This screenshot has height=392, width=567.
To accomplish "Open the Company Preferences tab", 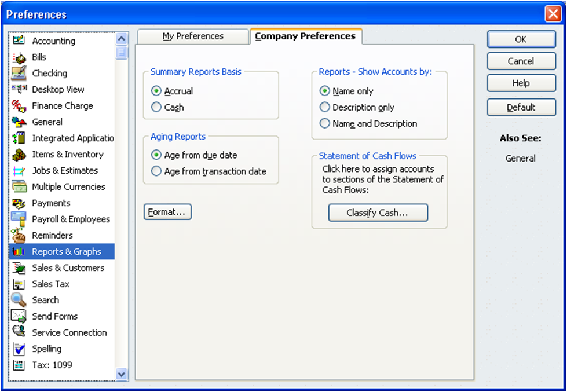I will click(305, 36).
